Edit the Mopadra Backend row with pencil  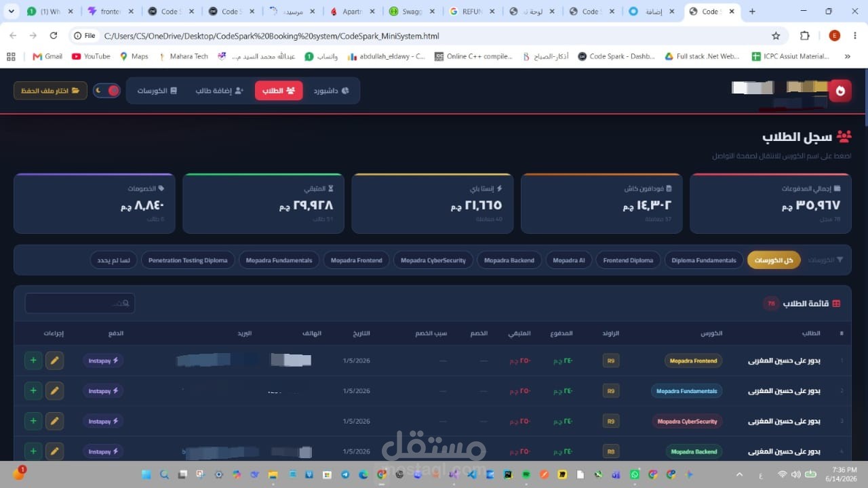[54, 451]
